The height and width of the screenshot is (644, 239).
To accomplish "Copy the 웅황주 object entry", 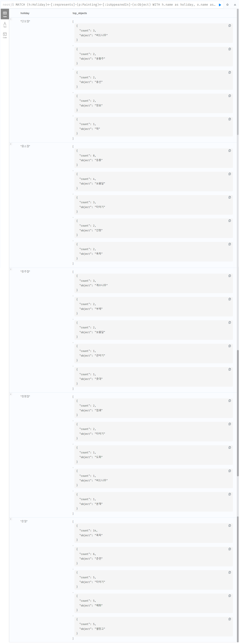I will pyautogui.click(x=229, y=49).
